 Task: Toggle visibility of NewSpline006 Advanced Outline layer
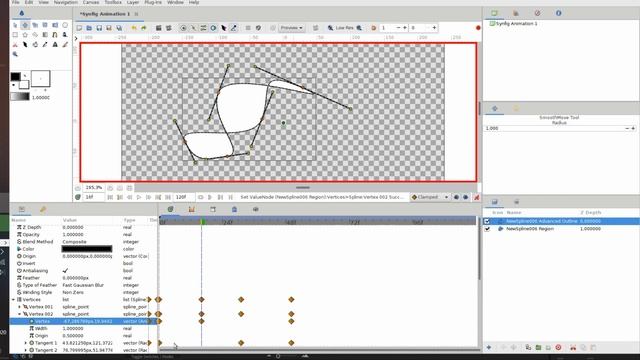487,221
